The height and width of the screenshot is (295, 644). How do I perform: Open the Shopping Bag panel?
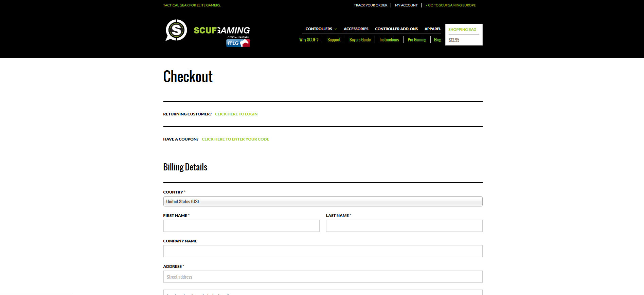(x=463, y=35)
